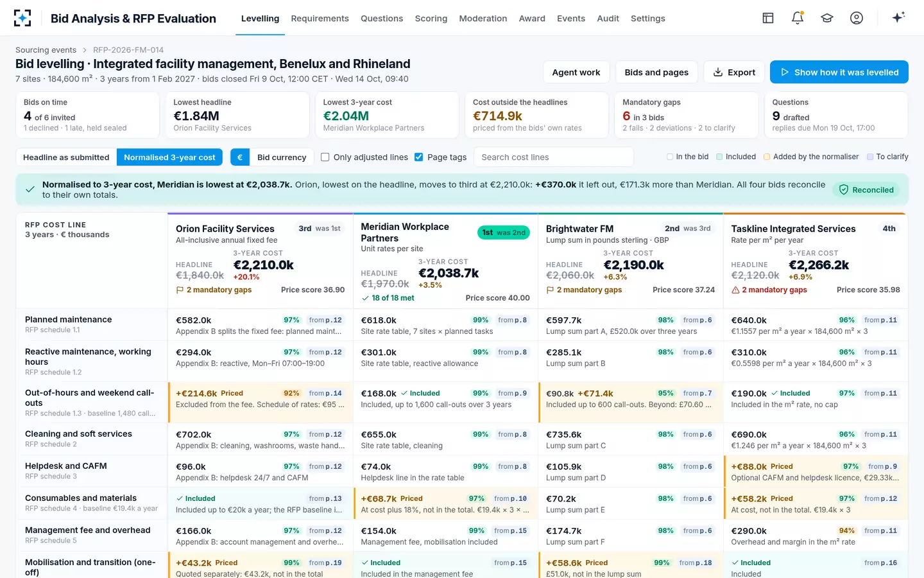Image resolution: width=924 pixels, height=578 pixels.
Task: Click the flag icon for Orion's mandatory gaps
Action: click(x=180, y=290)
